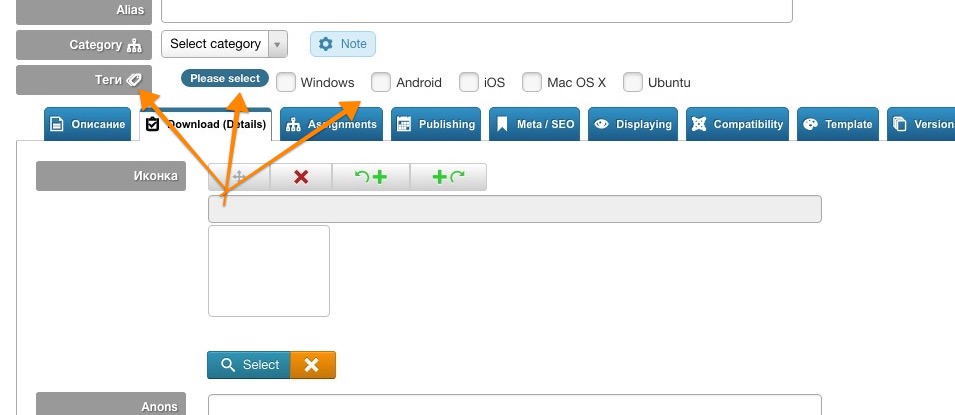Tick the Android tag checkbox
955x415 pixels.
point(381,82)
